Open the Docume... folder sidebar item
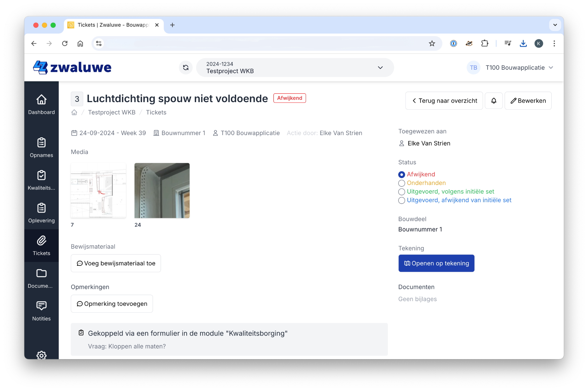 (41, 278)
